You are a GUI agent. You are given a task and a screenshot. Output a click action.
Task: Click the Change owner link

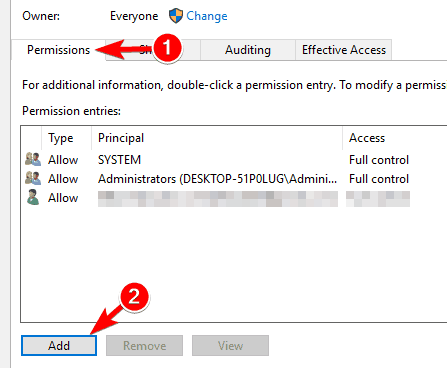[x=207, y=16]
